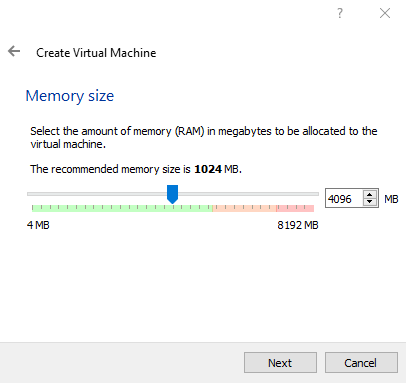Click the 8192 MB maximum label

click(x=298, y=225)
